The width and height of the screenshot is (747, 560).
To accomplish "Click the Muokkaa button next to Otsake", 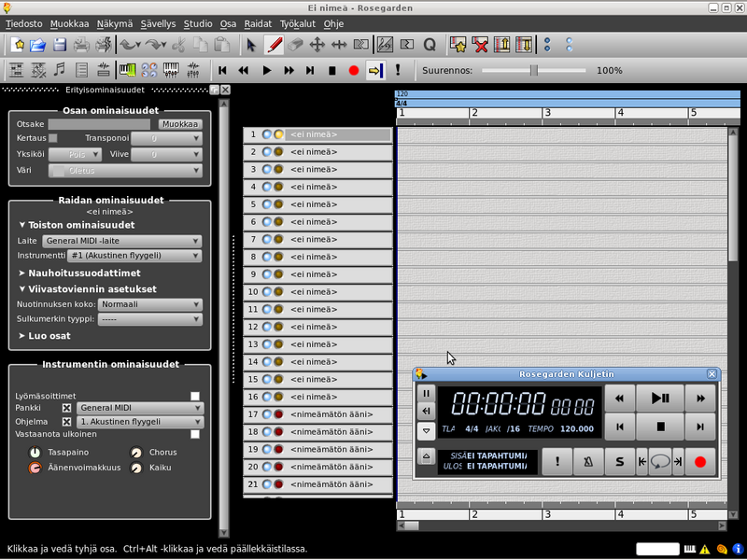I will click(x=179, y=124).
